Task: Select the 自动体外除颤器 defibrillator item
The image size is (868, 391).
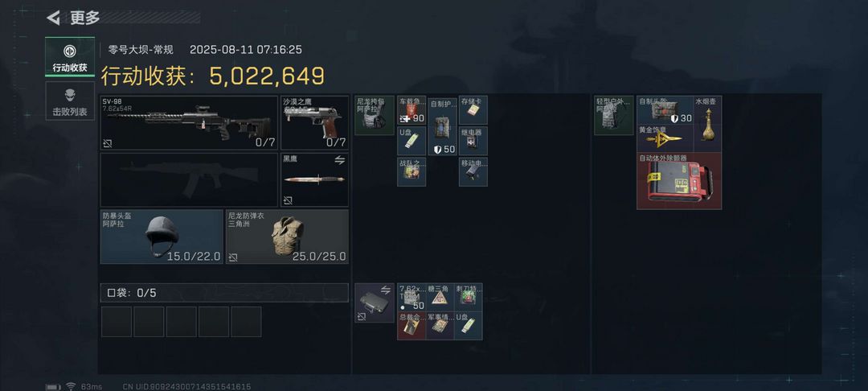Action: (x=679, y=181)
